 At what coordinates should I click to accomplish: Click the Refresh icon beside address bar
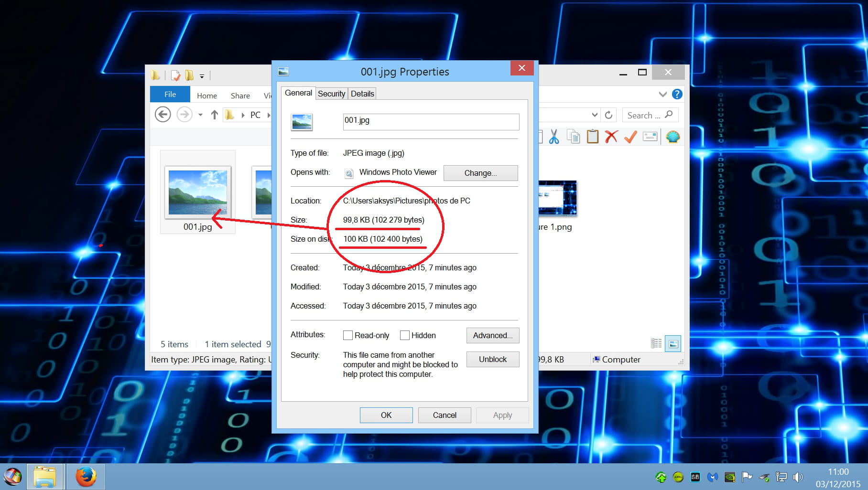click(x=608, y=115)
